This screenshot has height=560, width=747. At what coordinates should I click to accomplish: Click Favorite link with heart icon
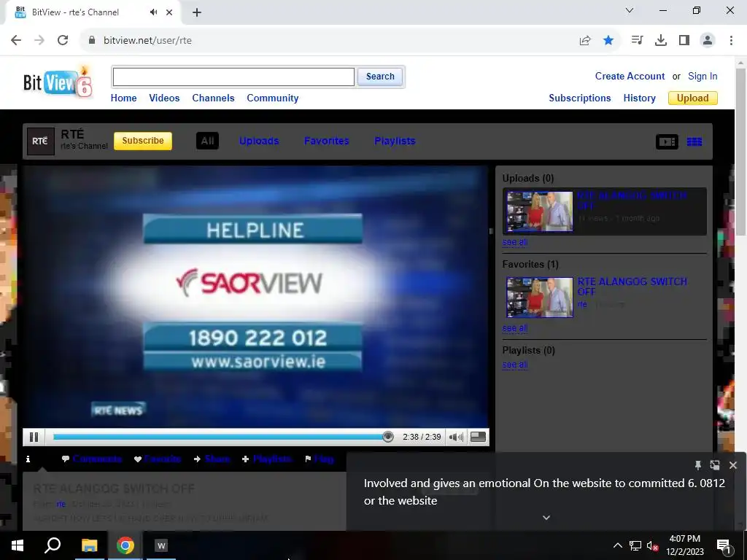[158, 459]
